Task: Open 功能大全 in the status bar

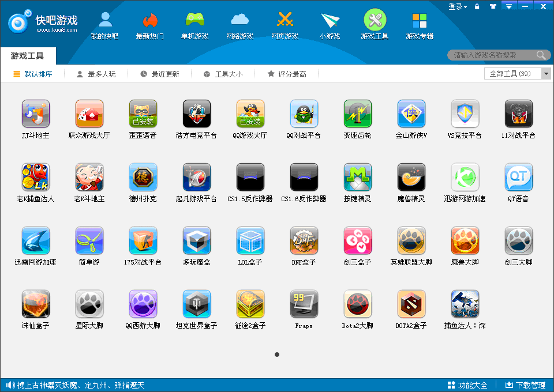Action: tap(467, 385)
